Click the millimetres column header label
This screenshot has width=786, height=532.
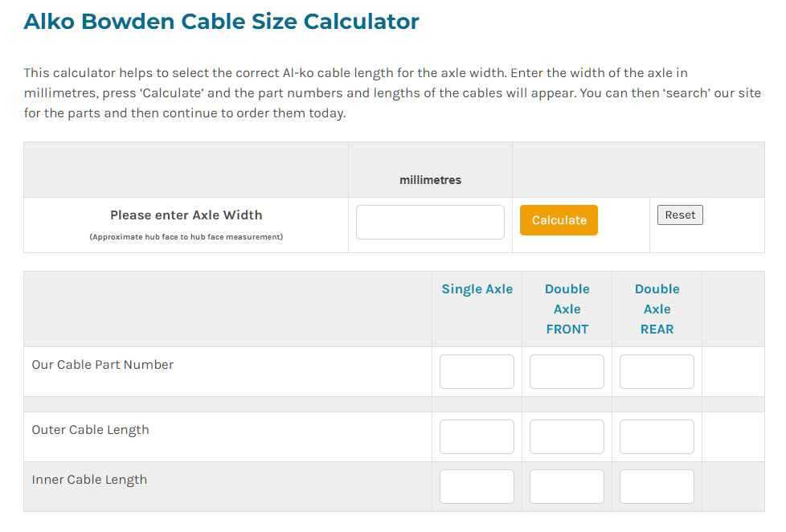point(429,180)
